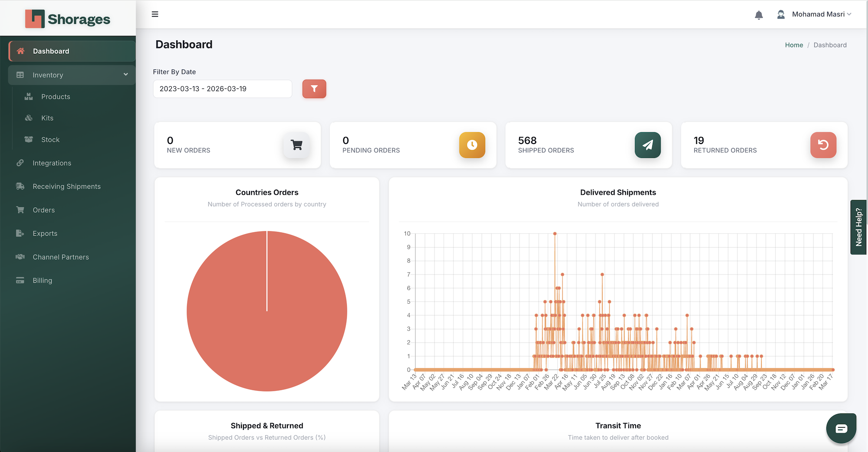Apply the date filter with the funnel button
Screen dimensions: 868x452
tap(314, 88)
